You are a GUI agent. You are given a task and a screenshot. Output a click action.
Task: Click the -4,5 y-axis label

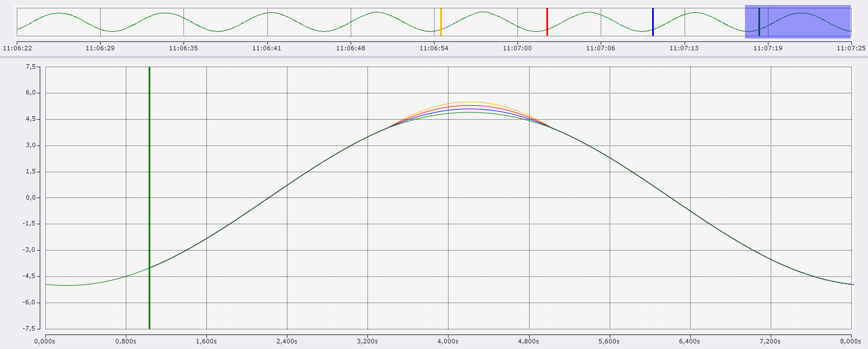click(30, 276)
